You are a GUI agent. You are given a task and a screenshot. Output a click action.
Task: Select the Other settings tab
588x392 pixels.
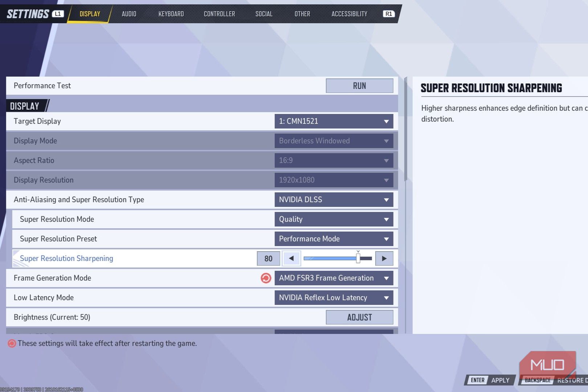pyautogui.click(x=302, y=14)
